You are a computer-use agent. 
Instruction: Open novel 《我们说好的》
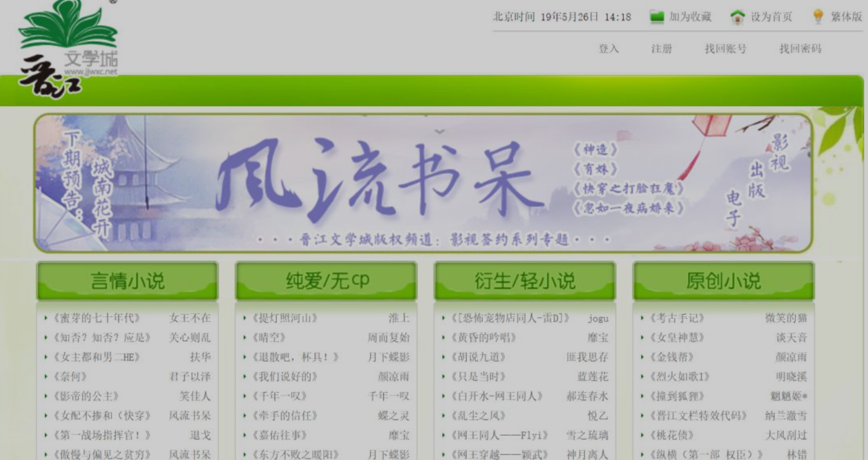pos(284,377)
